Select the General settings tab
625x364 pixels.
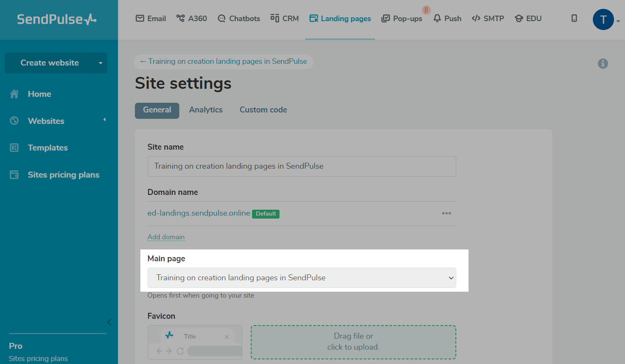[x=157, y=110]
